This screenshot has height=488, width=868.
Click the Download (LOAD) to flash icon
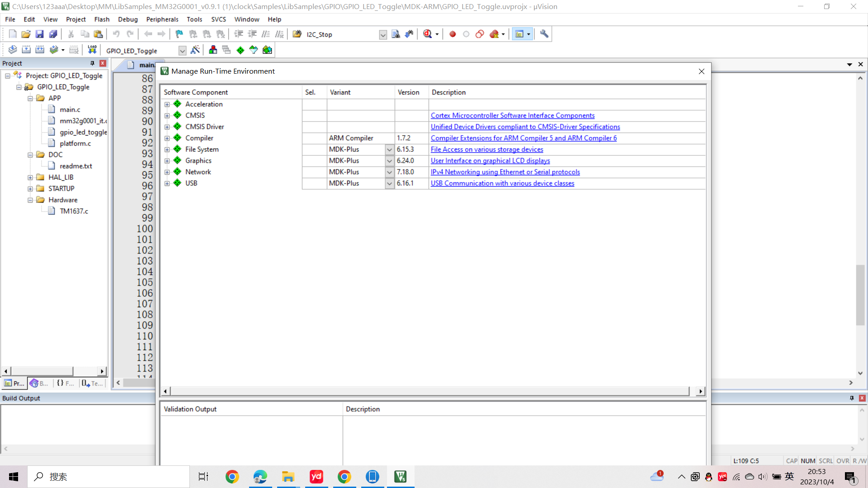pos(92,50)
